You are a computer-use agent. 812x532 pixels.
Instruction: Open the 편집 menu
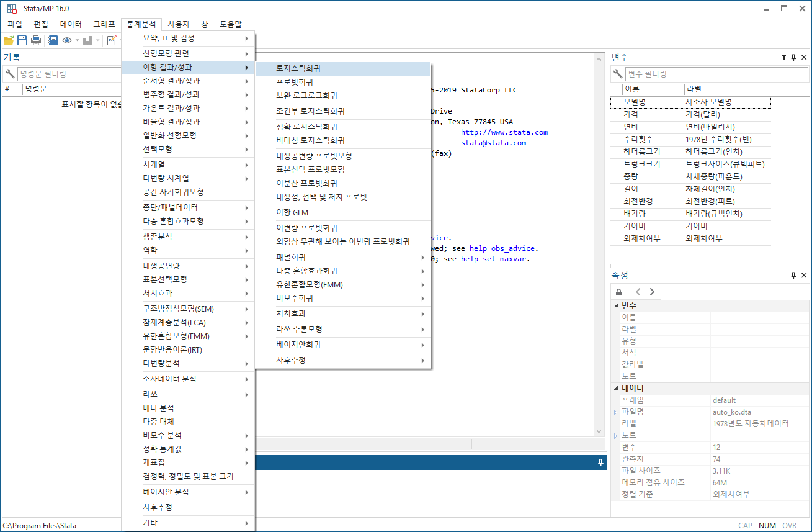click(41, 24)
